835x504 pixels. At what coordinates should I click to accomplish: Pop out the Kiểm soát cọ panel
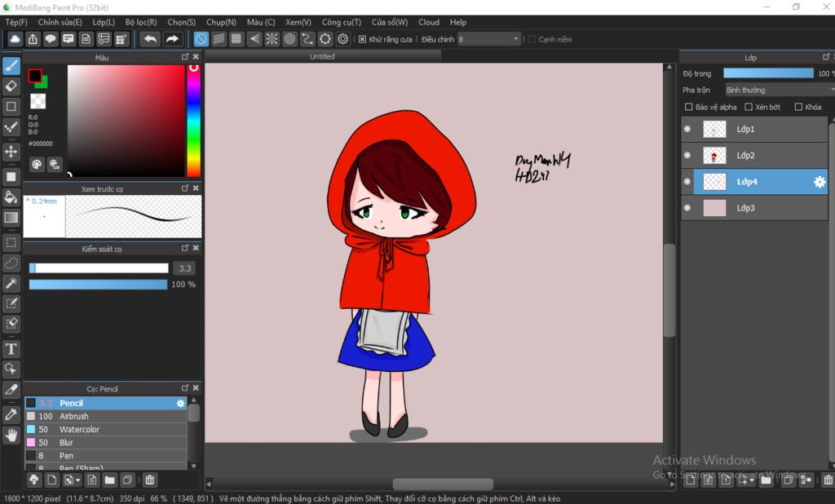(185, 248)
